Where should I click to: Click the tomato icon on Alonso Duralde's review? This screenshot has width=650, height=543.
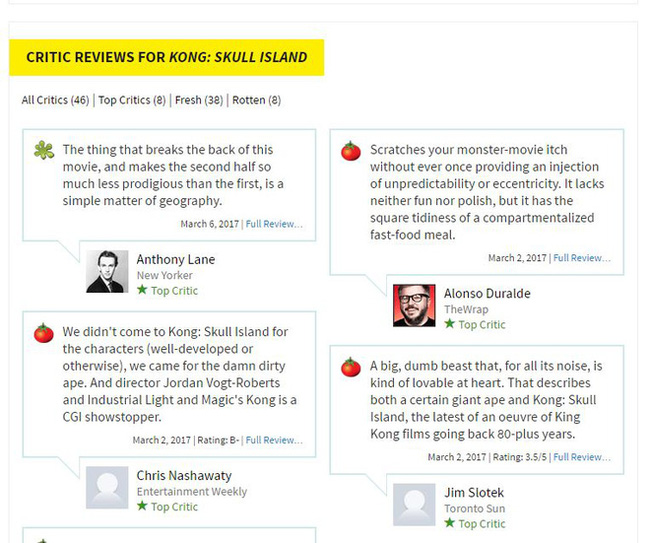[351, 151]
